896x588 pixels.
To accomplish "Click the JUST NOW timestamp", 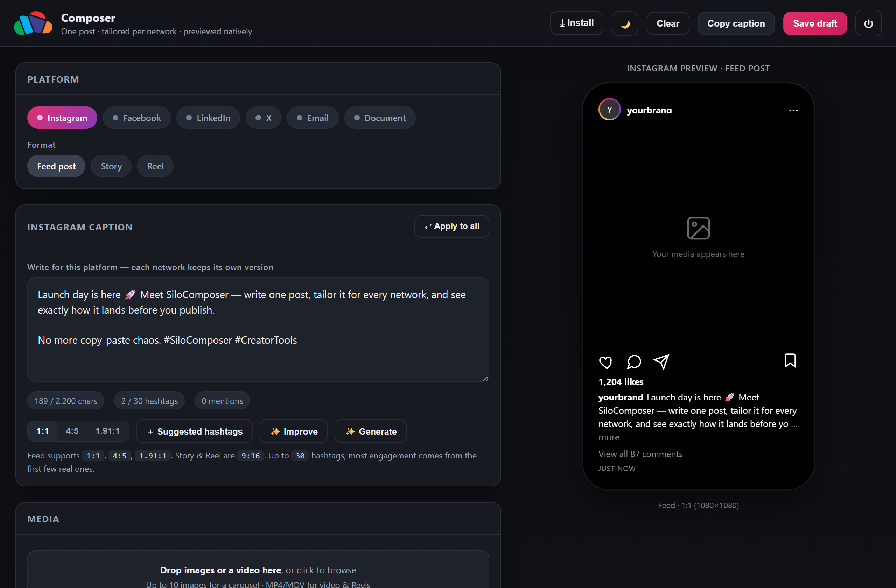I will point(617,469).
